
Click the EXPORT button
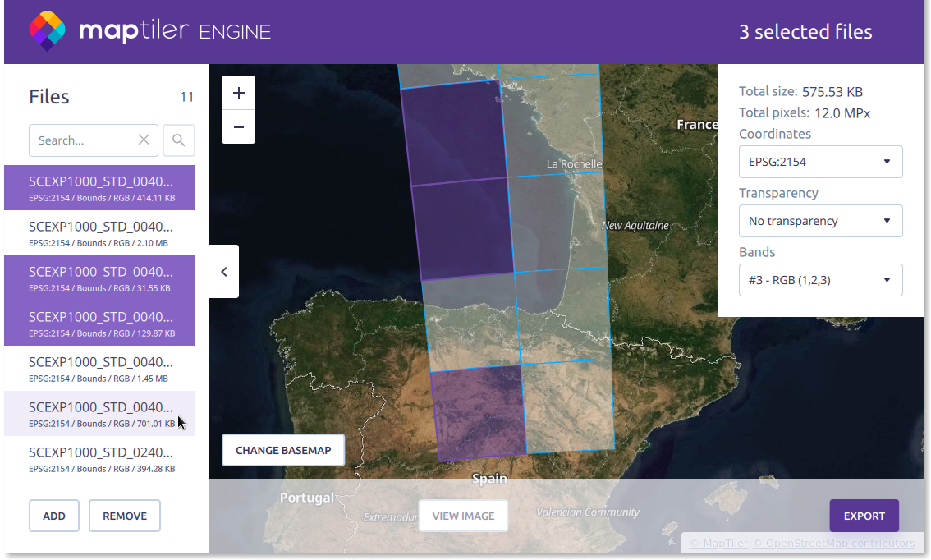[864, 516]
